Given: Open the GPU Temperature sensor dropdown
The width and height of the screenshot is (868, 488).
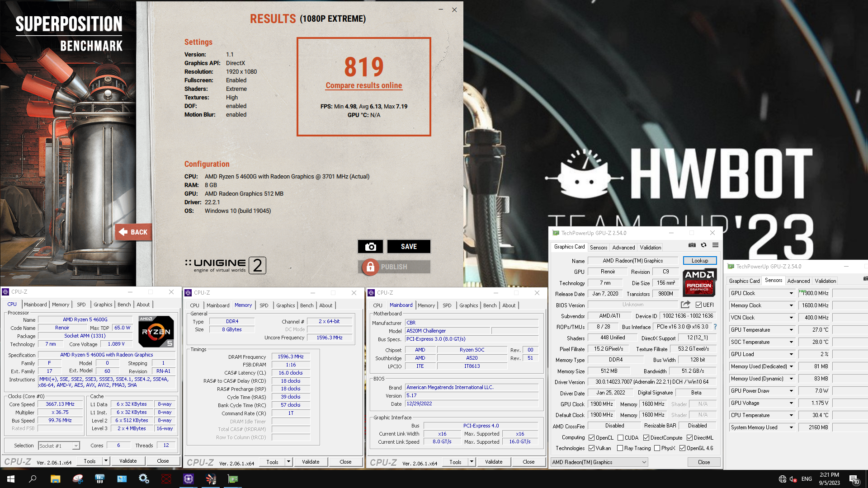Looking at the screenshot, I should (791, 330).
